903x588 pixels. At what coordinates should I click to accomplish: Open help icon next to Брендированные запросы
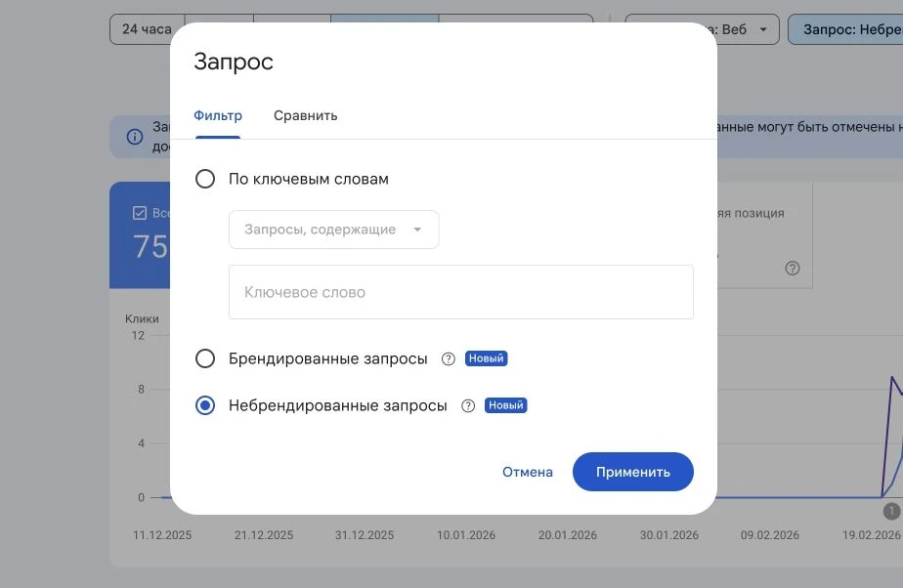coord(448,359)
